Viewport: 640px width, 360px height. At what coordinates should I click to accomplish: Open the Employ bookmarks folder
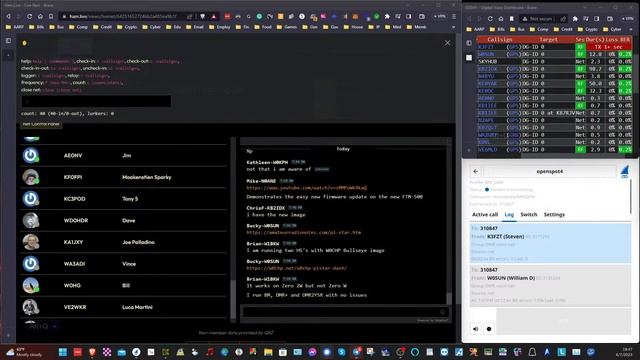click(x=220, y=27)
